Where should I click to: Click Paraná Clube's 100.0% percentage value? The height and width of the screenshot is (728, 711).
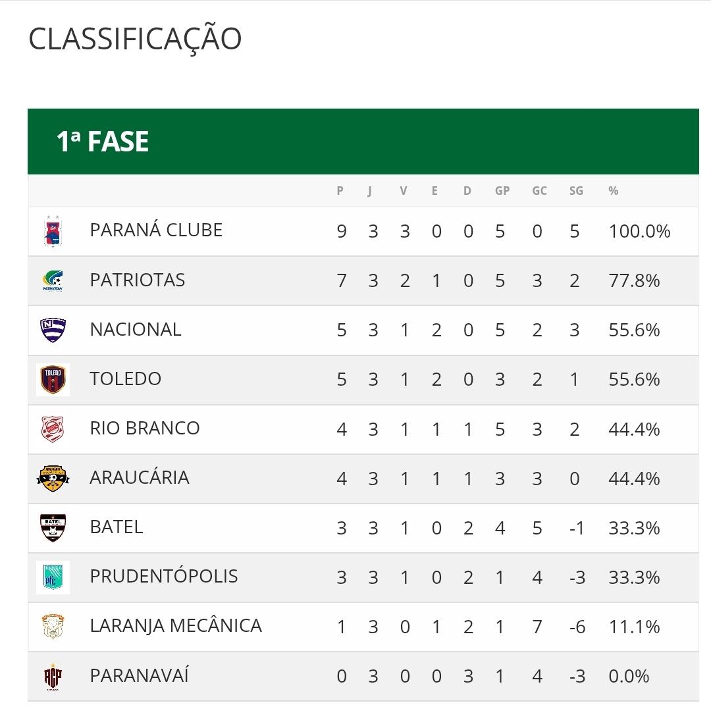click(x=639, y=232)
